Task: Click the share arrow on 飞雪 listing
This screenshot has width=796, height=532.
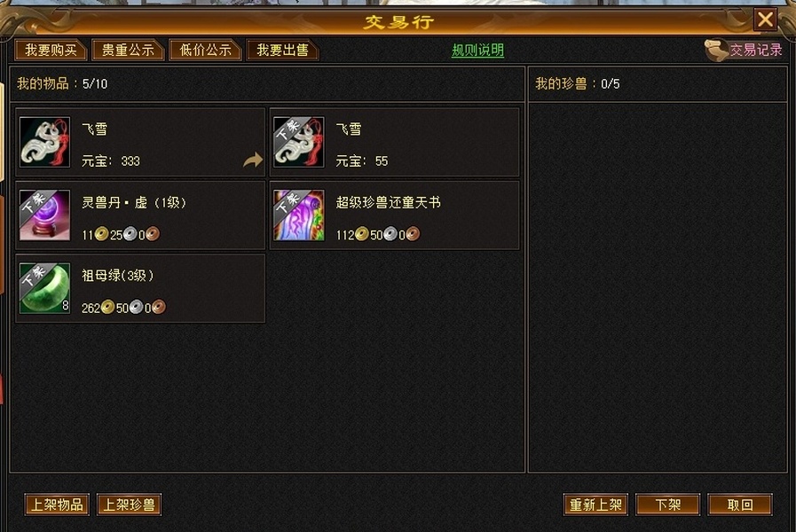Action: pyautogui.click(x=252, y=160)
